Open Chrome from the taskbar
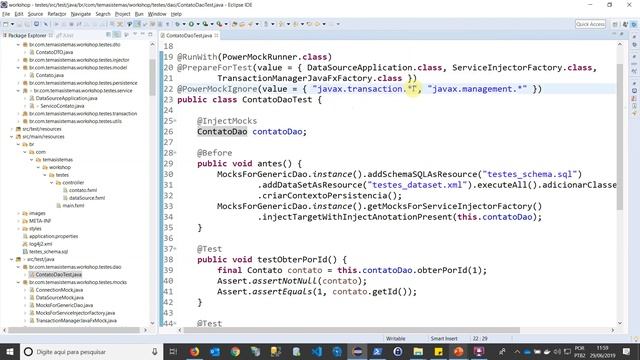Viewport: 640px width, 360px height. click(235, 351)
